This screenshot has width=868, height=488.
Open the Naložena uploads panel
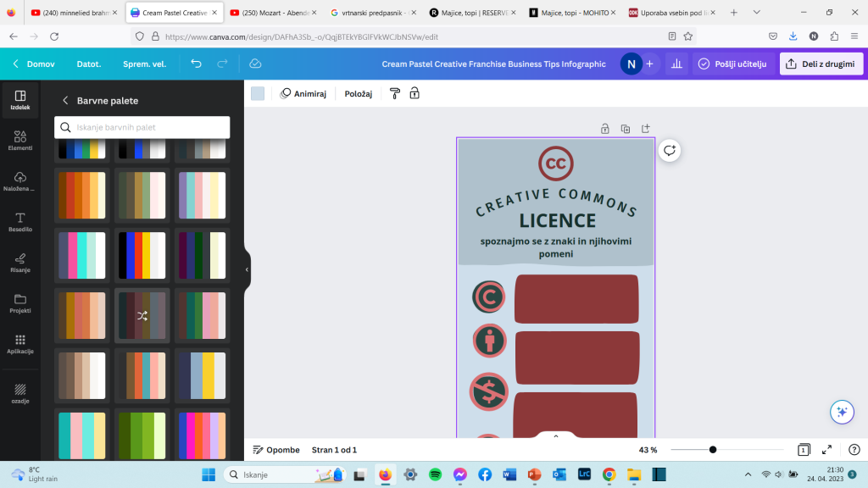(20, 181)
